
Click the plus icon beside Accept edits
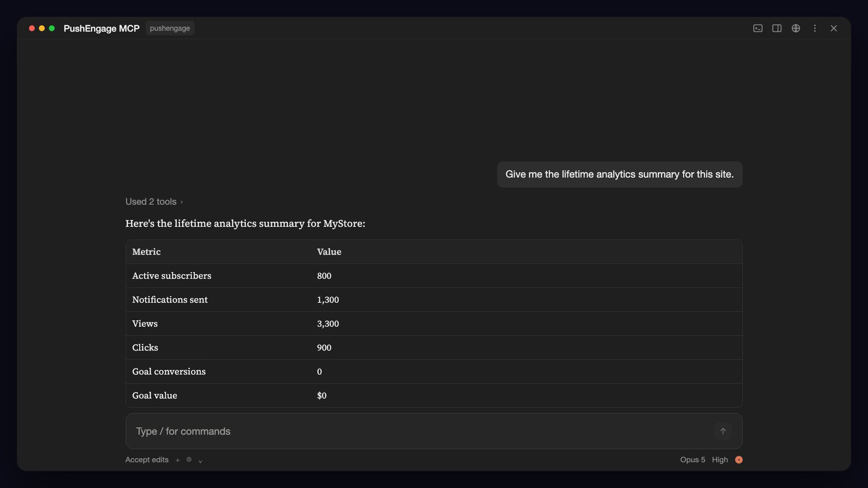coord(178,460)
